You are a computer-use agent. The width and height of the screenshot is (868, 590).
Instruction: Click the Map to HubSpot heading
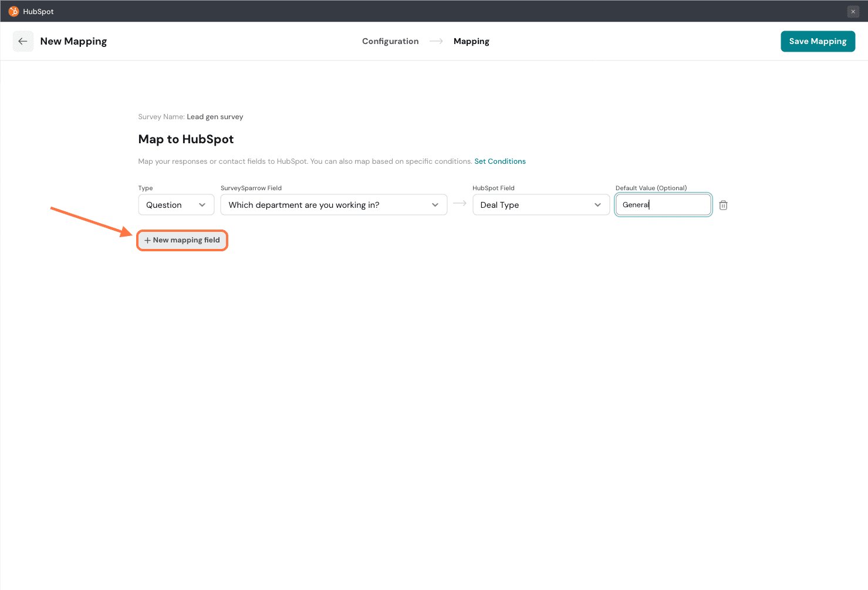point(186,139)
